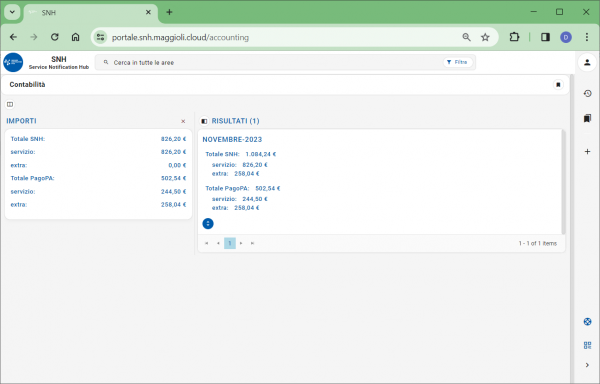Click the plus icon in right sidebar

tap(587, 151)
